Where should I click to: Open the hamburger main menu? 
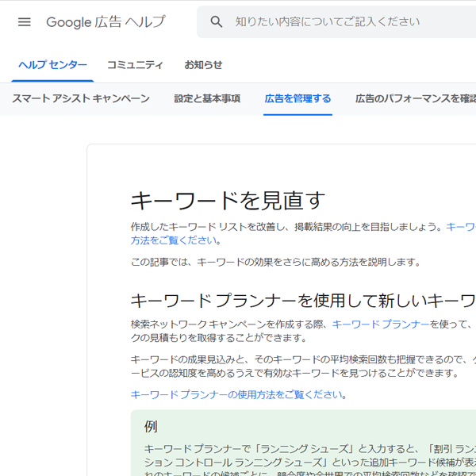25,22
